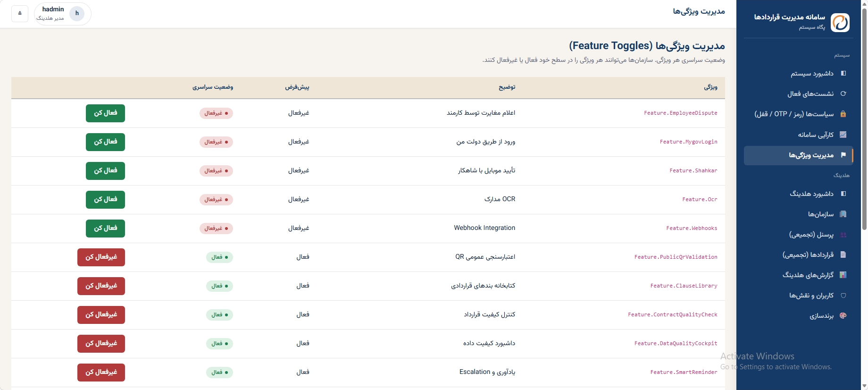The width and height of the screenshot is (868, 390).
Task: Open کاربران و نقش‌ها in the sidebar
Action: point(799,296)
